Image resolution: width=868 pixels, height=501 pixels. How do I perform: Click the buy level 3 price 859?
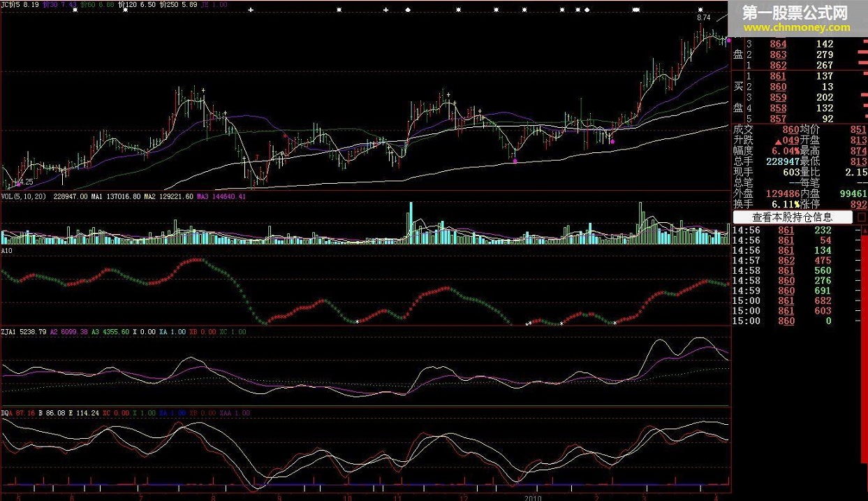click(778, 98)
